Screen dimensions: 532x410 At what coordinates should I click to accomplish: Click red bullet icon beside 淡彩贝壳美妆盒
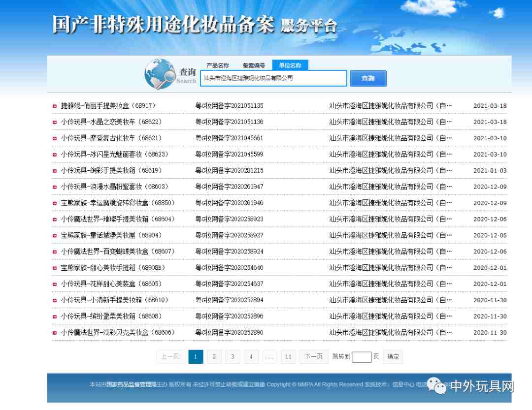point(55,333)
